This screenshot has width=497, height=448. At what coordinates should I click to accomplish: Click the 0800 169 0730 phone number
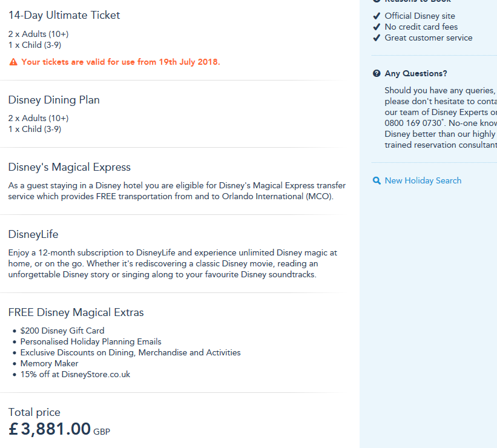[x=410, y=123]
